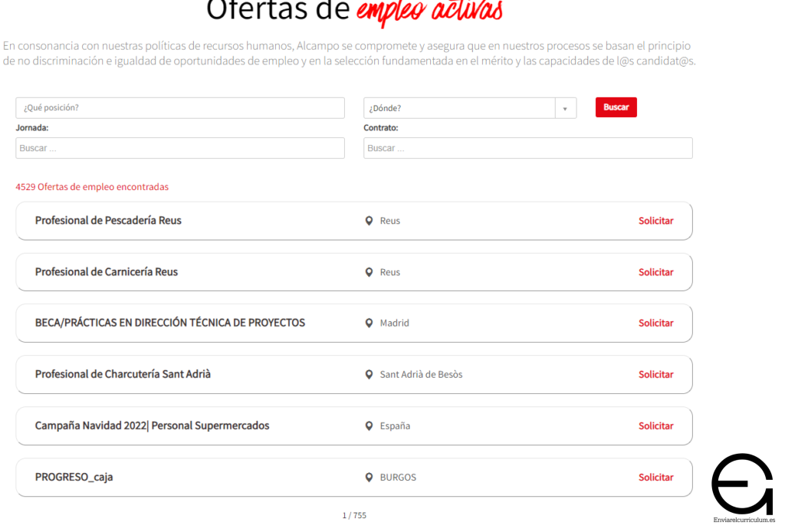
Task: Open the Jornada filter selector
Action: tap(180, 148)
